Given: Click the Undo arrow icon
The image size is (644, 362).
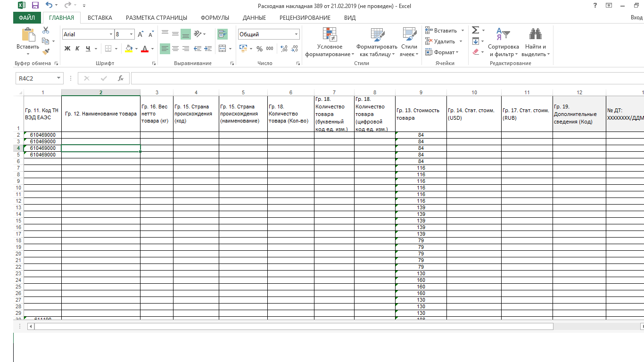Looking at the screenshot, I should [49, 5].
